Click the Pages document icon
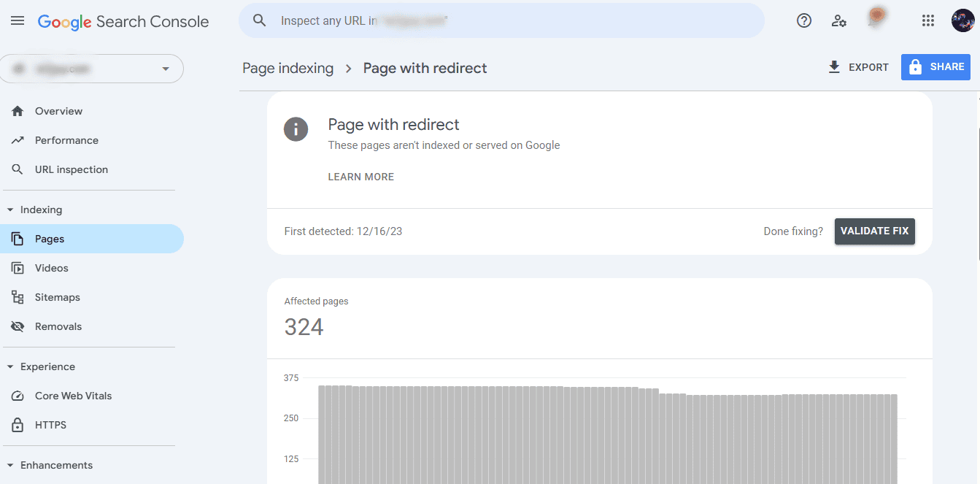The height and width of the screenshot is (484, 980). point(18,239)
